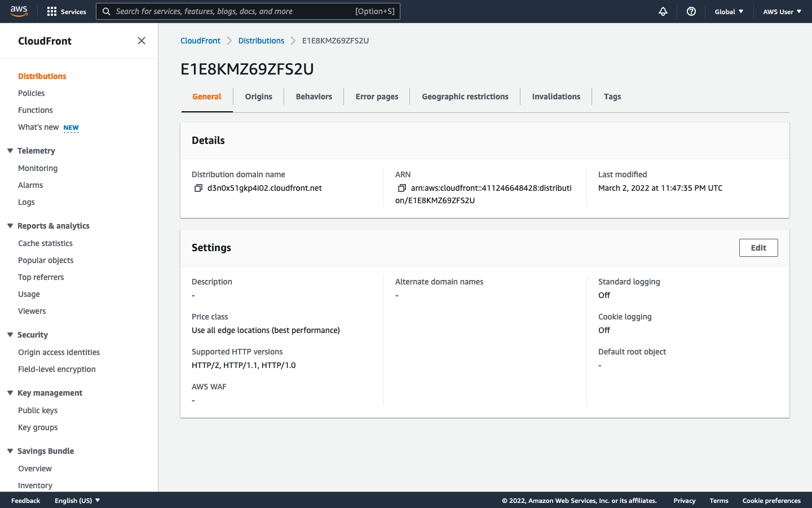Collapse the Savings Bundle section

point(9,451)
